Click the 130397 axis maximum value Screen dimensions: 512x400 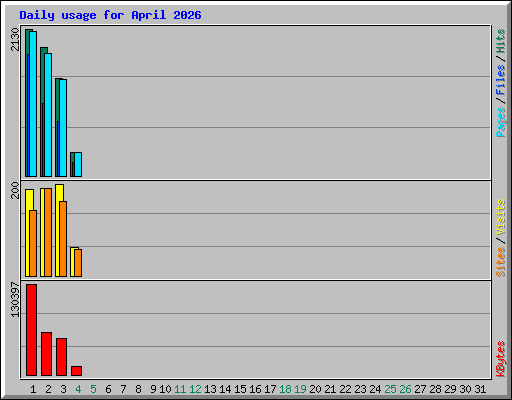point(15,300)
